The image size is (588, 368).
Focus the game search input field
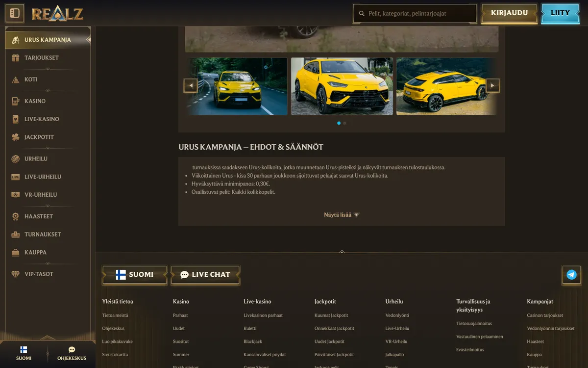point(415,14)
